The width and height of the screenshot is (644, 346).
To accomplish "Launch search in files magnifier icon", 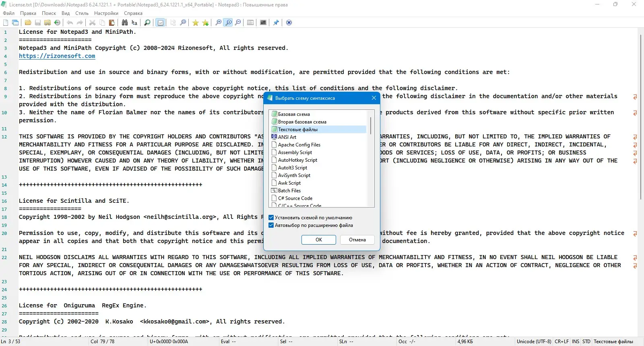I will (147, 23).
